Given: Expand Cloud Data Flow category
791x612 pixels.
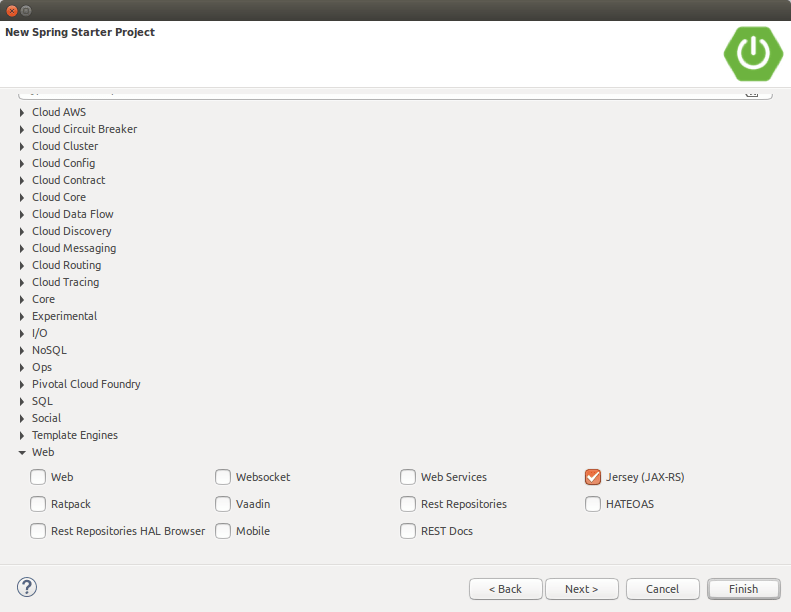Looking at the screenshot, I should pos(22,214).
